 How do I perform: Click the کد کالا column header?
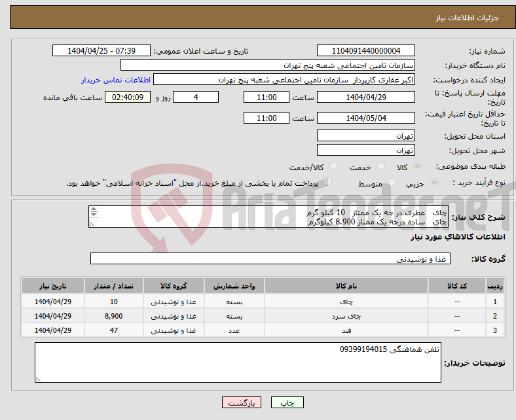pyautogui.click(x=457, y=286)
